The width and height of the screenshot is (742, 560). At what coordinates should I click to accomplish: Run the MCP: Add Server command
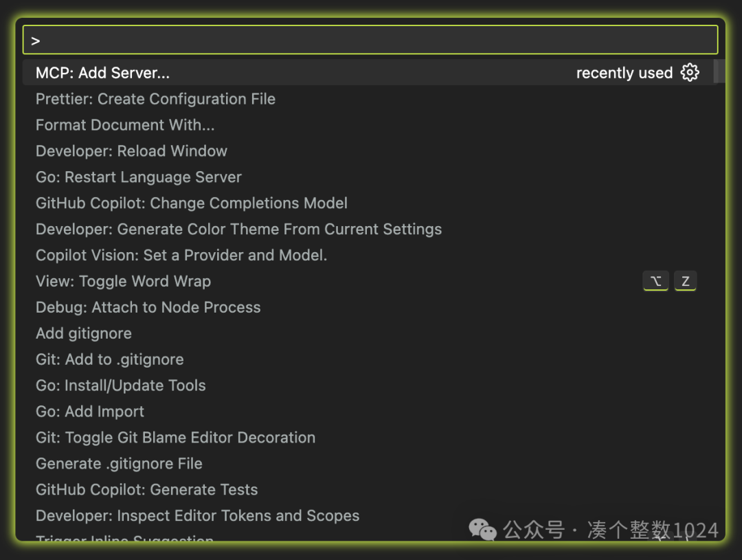pos(102,72)
